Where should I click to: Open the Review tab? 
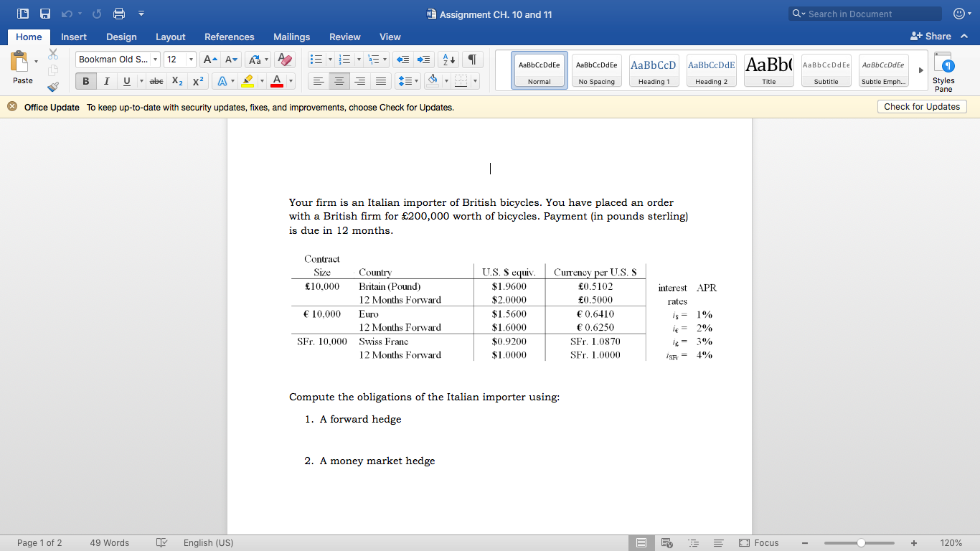pyautogui.click(x=345, y=37)
